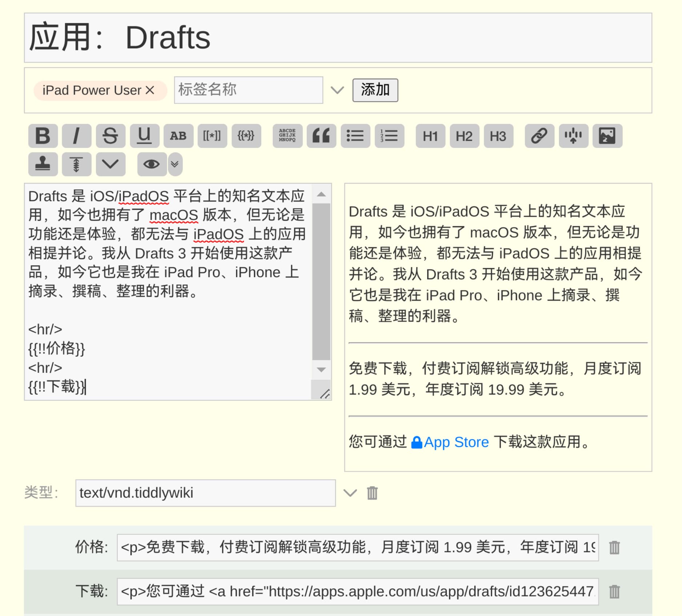Click the scroll-down arrow of editor scrollbar

click(321, 370)
